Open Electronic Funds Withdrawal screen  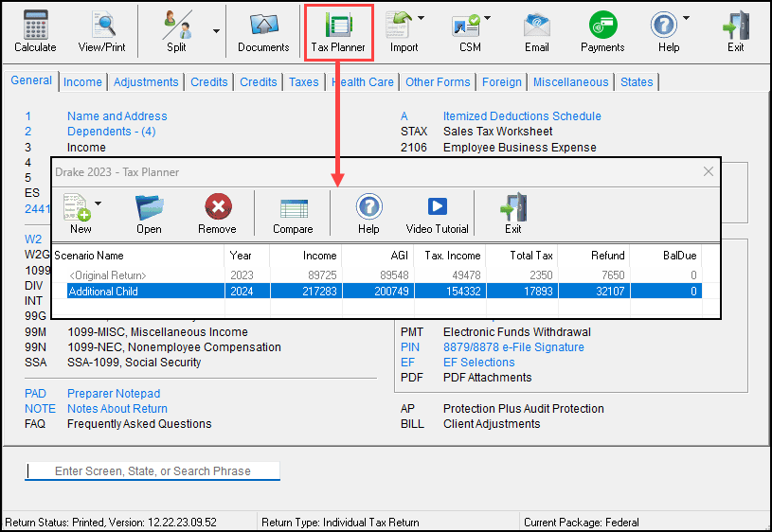[x=517, y=332]
